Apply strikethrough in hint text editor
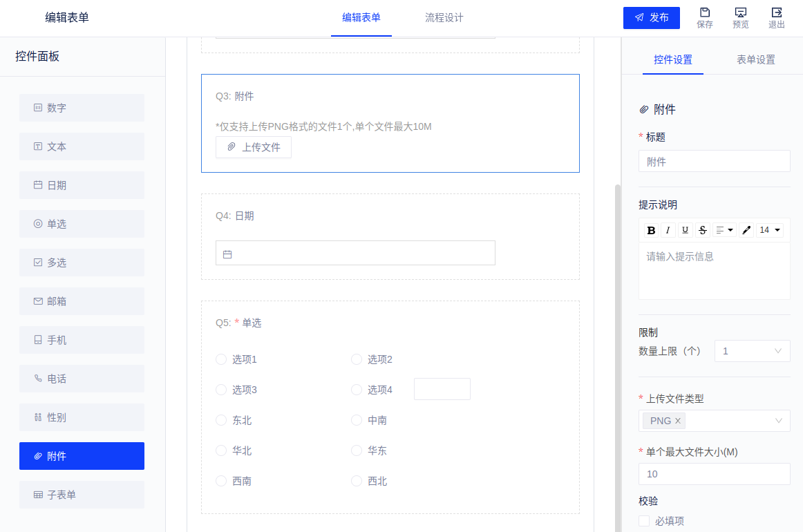Viewport: 803px width, 532px height. pos(703,230)
